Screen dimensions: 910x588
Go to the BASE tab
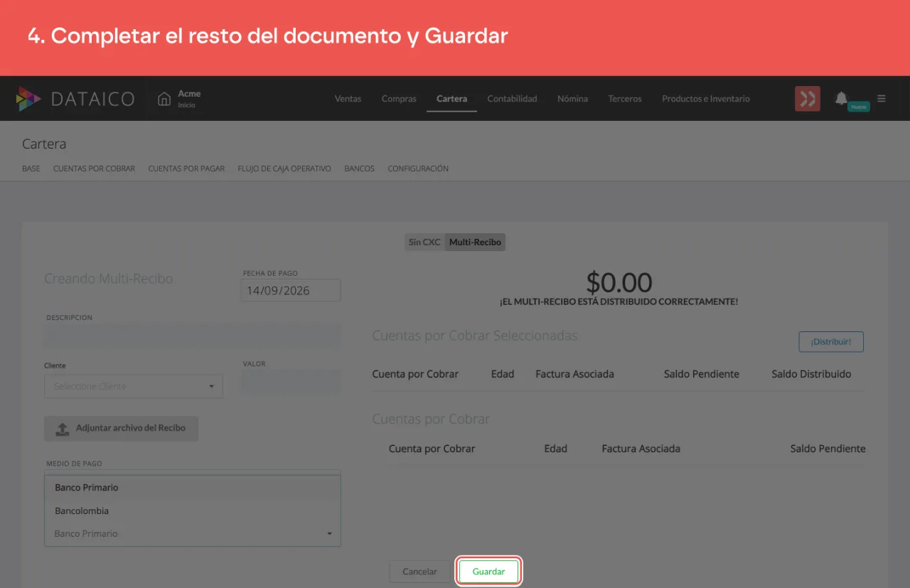(31, 169)
